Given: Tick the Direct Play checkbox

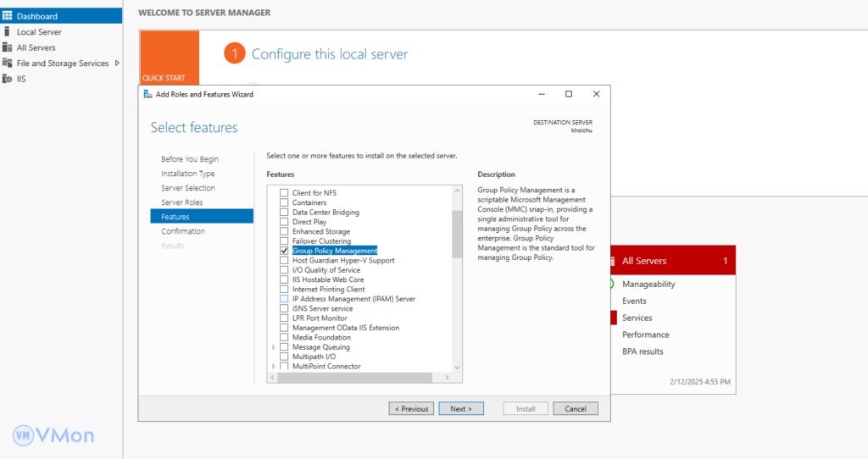Looking at the screenshot, I should coord(284,222).
